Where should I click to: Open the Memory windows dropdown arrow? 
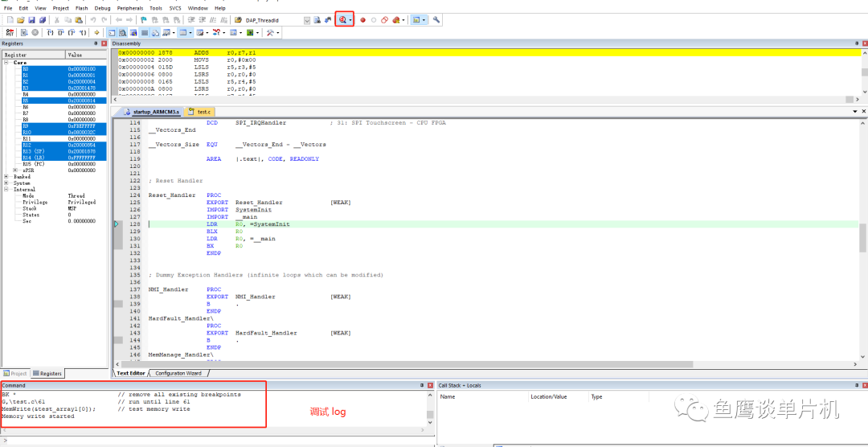191,33
